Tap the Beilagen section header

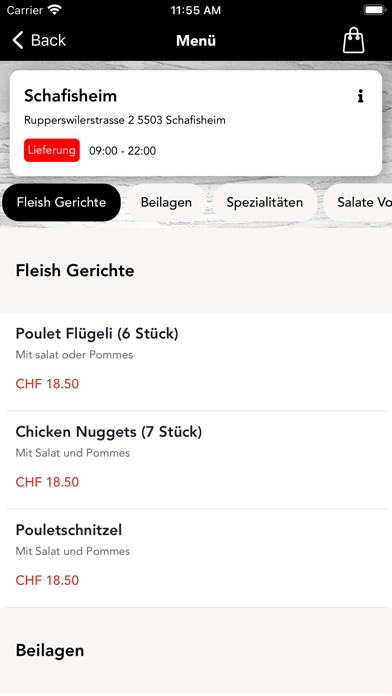(50, 650)
